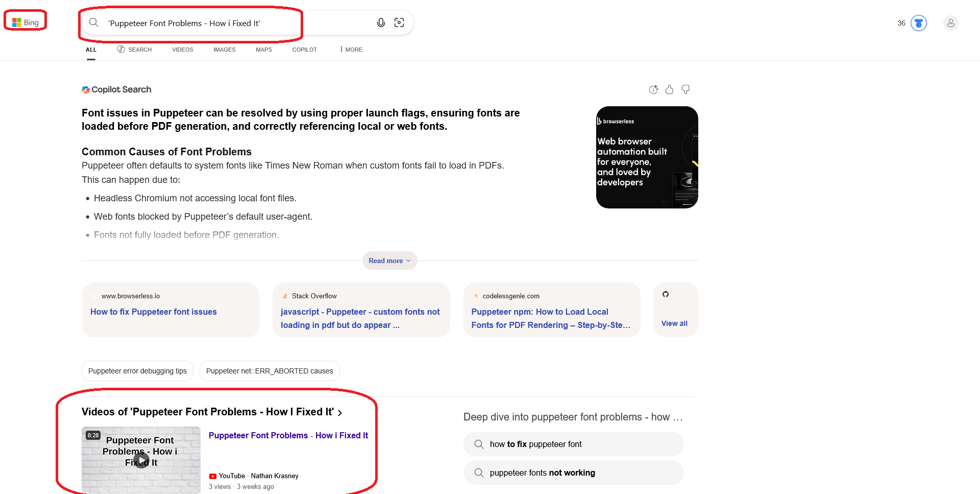The image size is (980, 494).
Task: Give thumbs up on the Copilot answer
Action: coord(669,89)
